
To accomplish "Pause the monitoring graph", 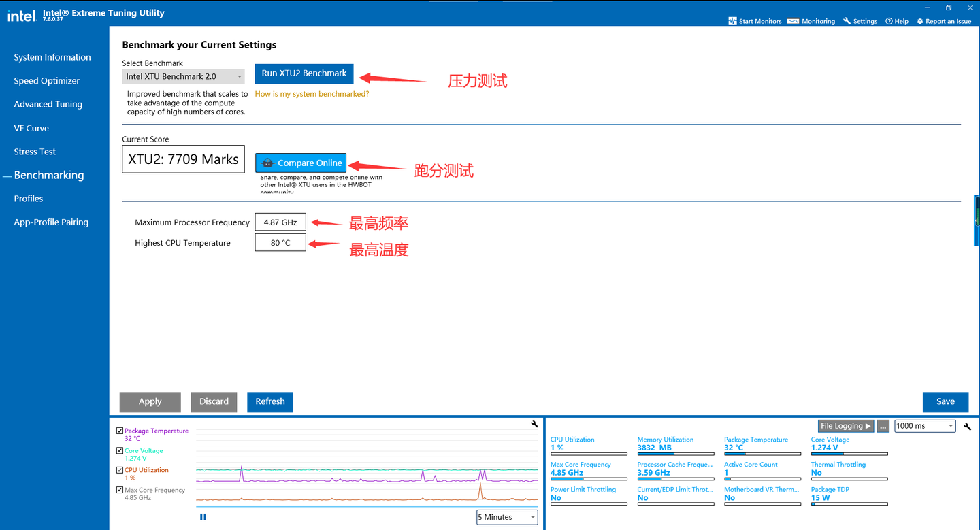I will [203, 517].
